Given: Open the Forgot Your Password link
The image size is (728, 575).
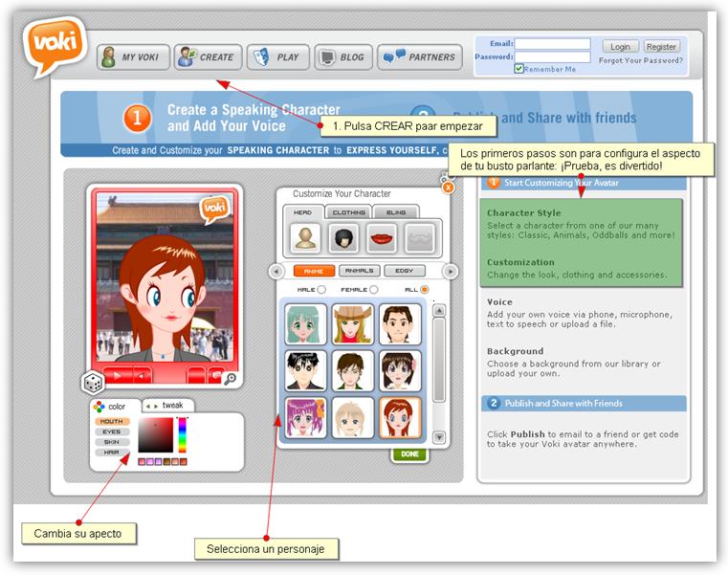Looking at the screenshot, I should click(x=641, y=60).
